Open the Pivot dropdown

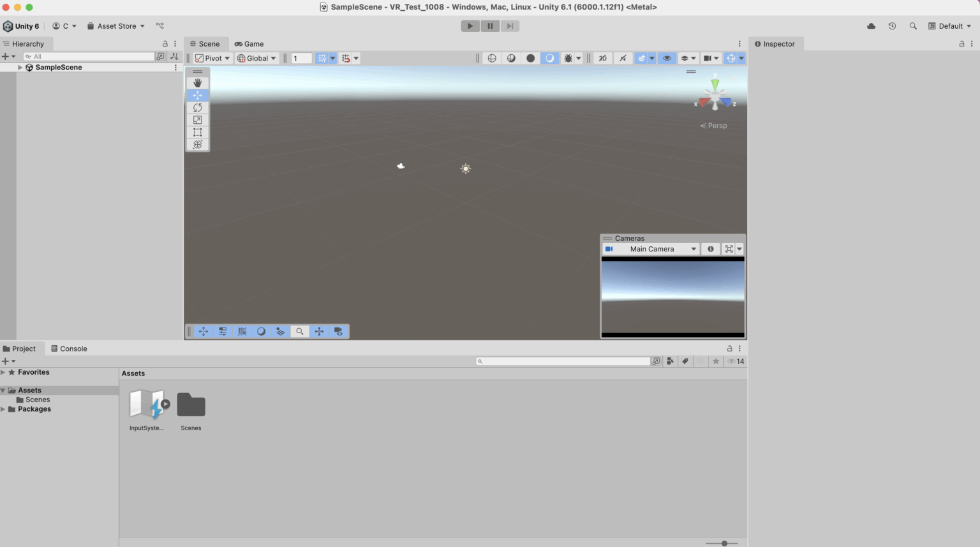click(211, 58)
